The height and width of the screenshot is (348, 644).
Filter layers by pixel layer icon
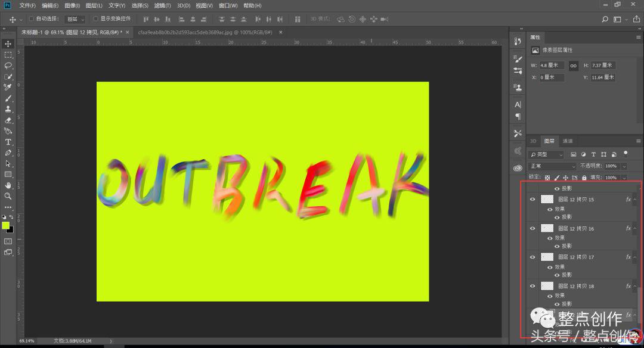(574, 154)
